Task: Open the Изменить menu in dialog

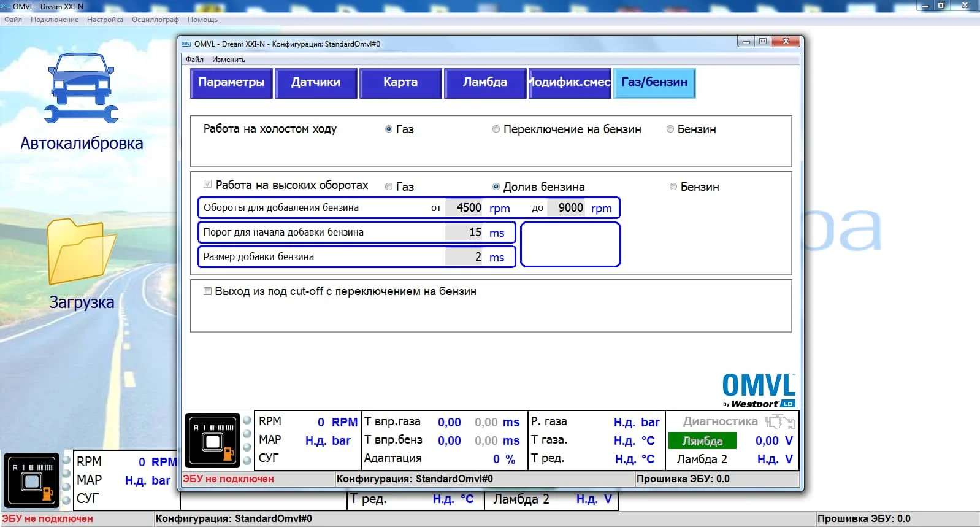Action: pyautogui.click(x=228, y=60)
